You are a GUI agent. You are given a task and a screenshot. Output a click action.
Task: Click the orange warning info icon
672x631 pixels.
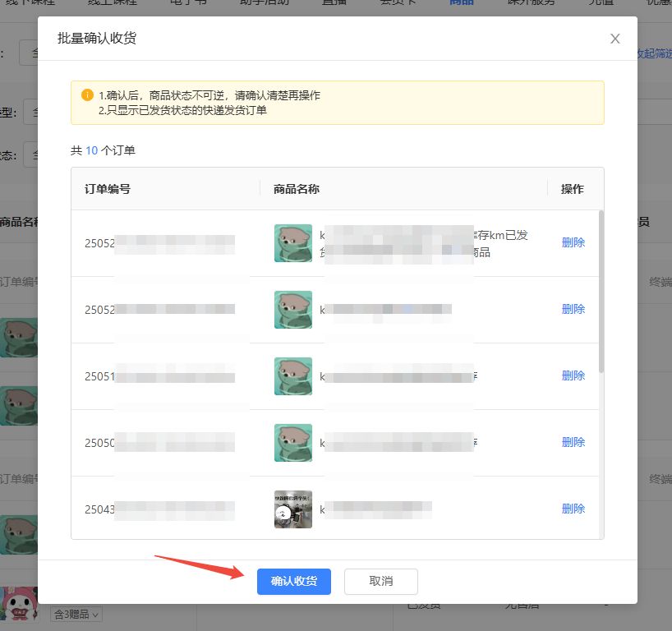tap(87, 95)
